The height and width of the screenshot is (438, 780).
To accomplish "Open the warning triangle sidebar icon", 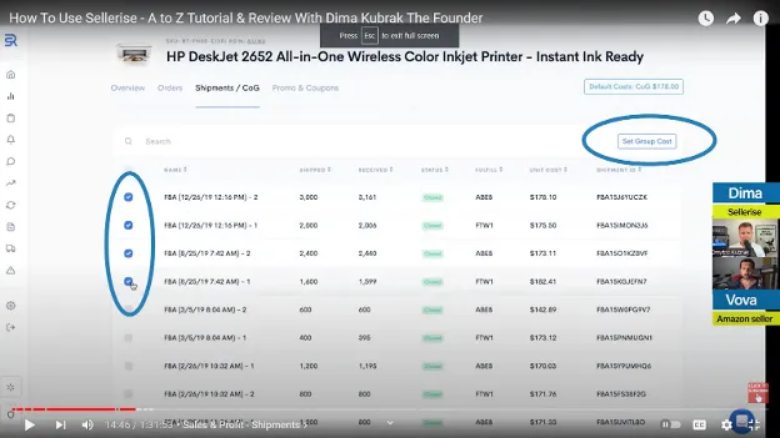I will pyautogui.click(x=11, y=270).
